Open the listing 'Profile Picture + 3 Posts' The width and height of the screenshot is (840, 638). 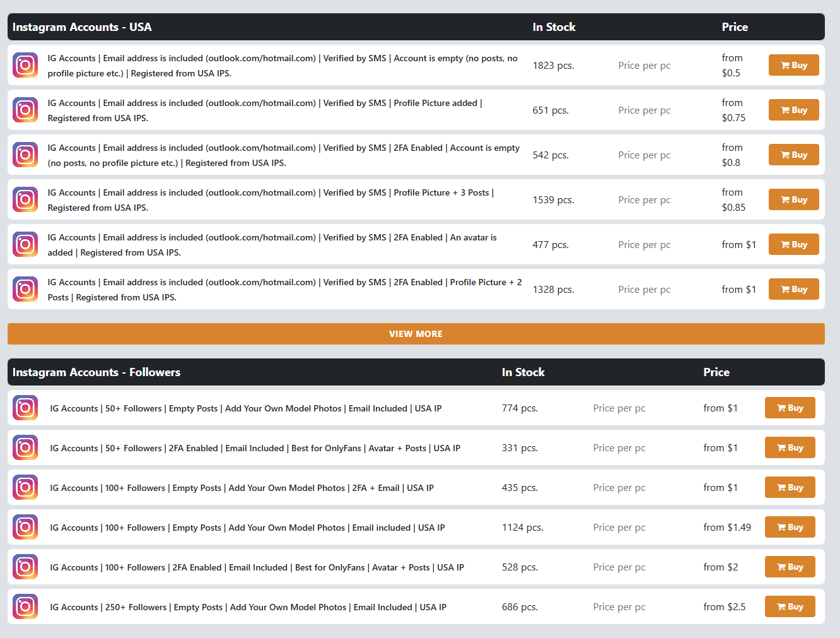[x=271, y=200]
